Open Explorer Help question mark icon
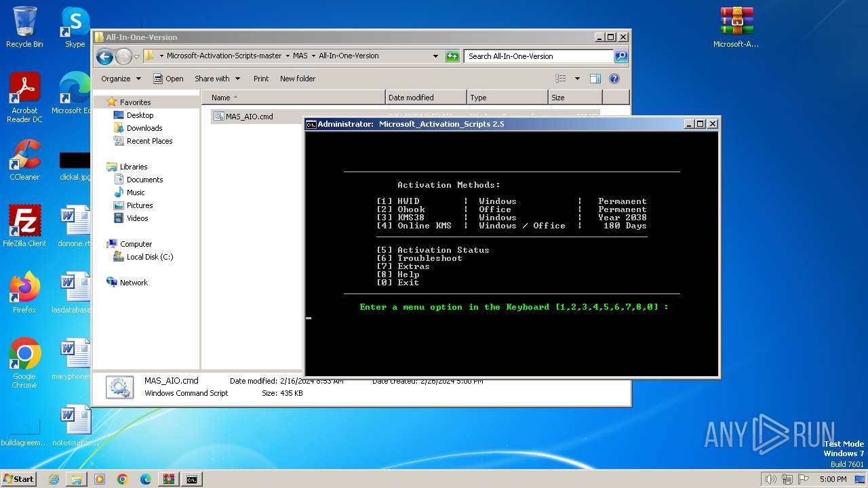868x488 pixels. click(x=614, y=79)
